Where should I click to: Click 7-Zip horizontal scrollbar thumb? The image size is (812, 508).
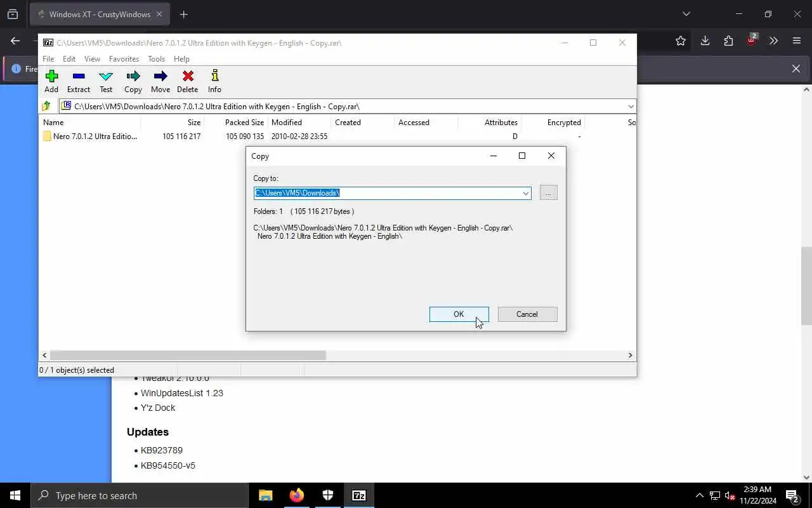(188, 356)
